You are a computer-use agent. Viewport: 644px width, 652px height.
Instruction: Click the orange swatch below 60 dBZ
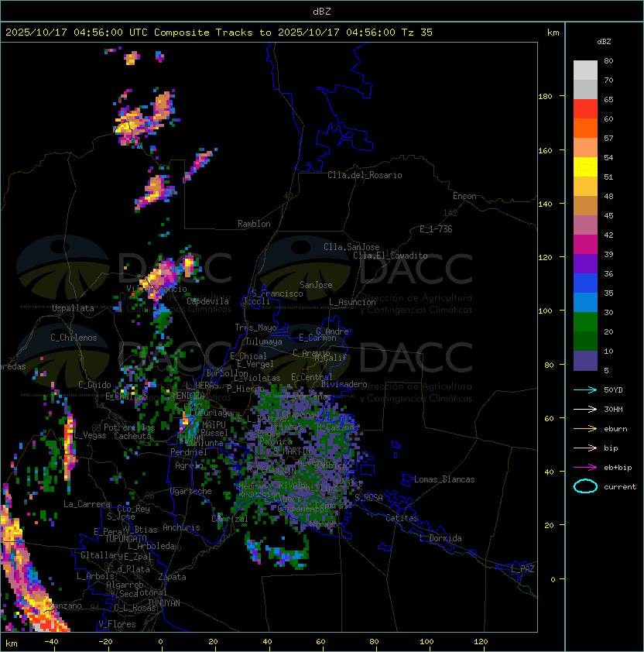[585, 128]
